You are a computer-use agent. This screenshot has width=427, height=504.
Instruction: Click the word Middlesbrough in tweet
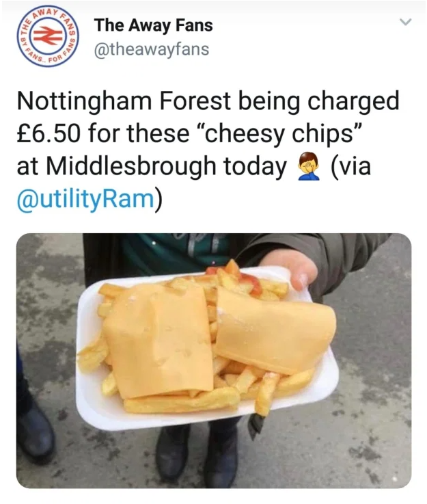[131, 167]
